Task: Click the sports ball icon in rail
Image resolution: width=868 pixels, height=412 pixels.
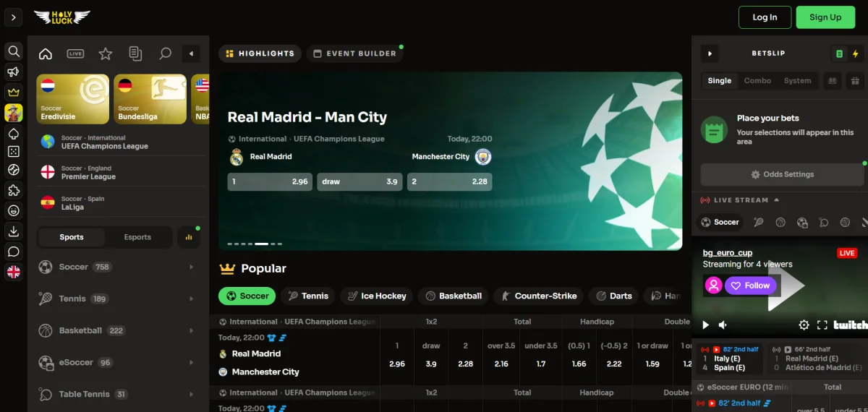Action: [x=13, y=171]
